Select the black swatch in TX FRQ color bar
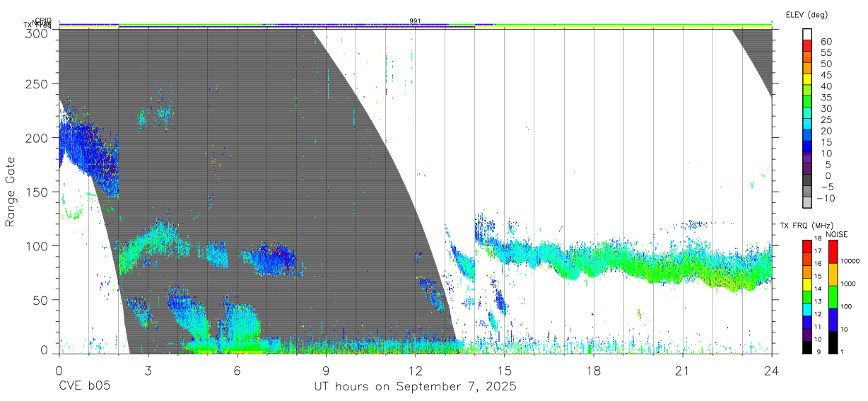 click(x=807, y=347)
